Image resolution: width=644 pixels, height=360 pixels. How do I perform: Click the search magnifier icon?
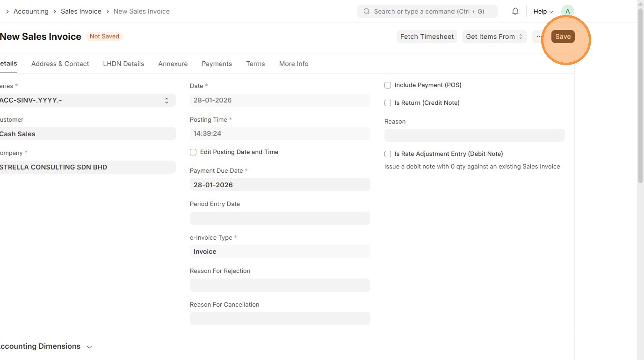click(367, 11)
